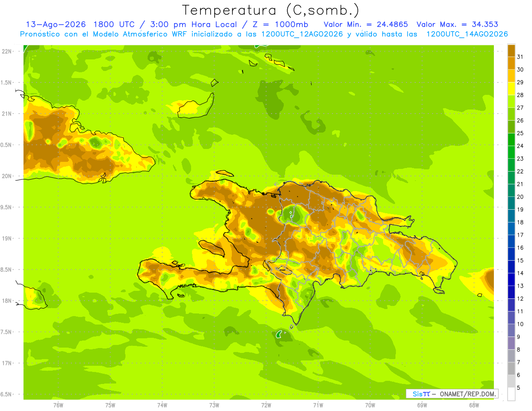The image size is (532, 411).
Task: Click the "Sisπ – ONAMET/REP.DOM." credit box
Action: (x=452, y=394)
